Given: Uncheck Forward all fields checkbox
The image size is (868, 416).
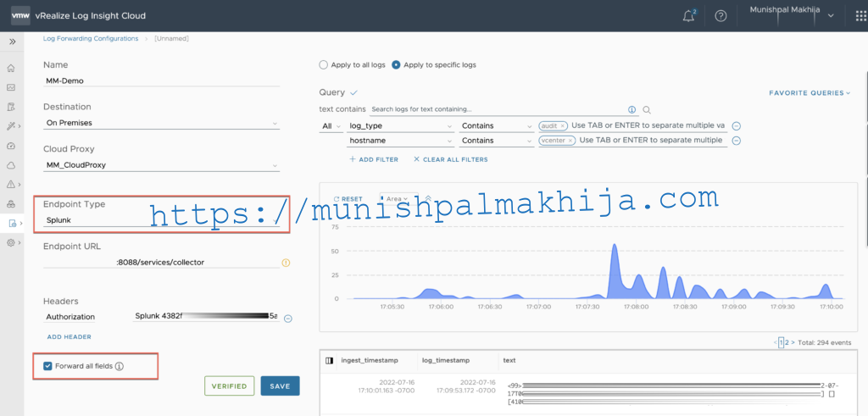Looking at the screenshot, I should (x=47, y=366).
